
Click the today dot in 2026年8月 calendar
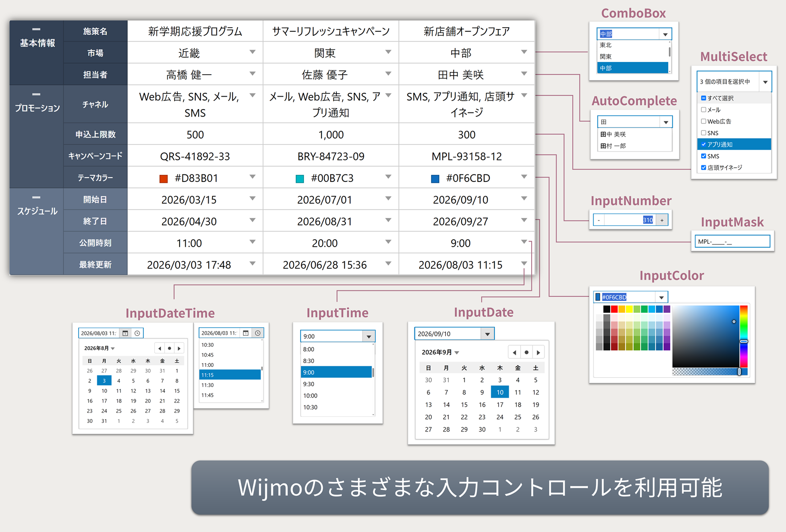[x=169, y=348]
